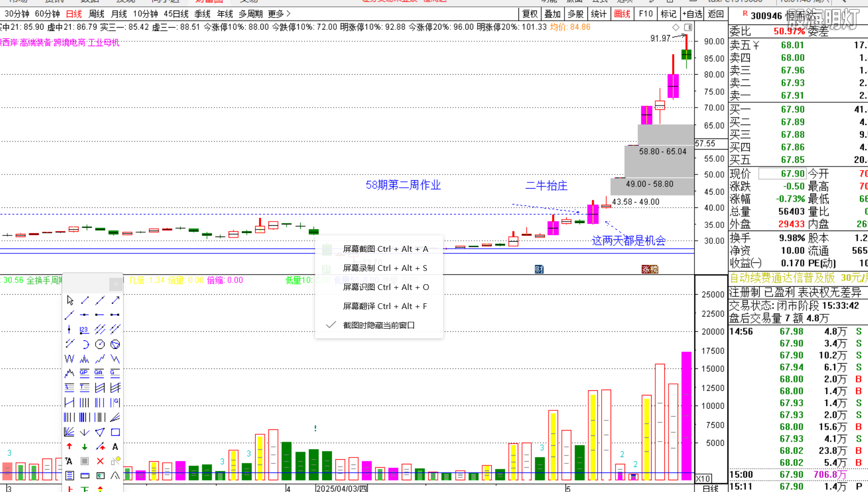This screenshot has width=868, height=492.
Task: Click the 买一 67.90 order row
Action: click(798, 109)
